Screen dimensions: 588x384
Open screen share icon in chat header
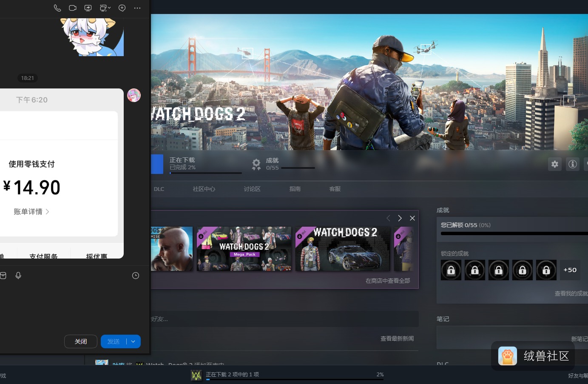(88, 8)
